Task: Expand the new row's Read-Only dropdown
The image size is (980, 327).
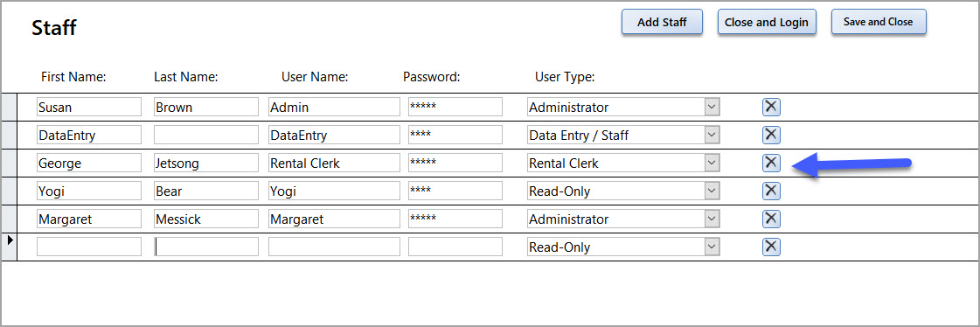Action: pos(712,247)
